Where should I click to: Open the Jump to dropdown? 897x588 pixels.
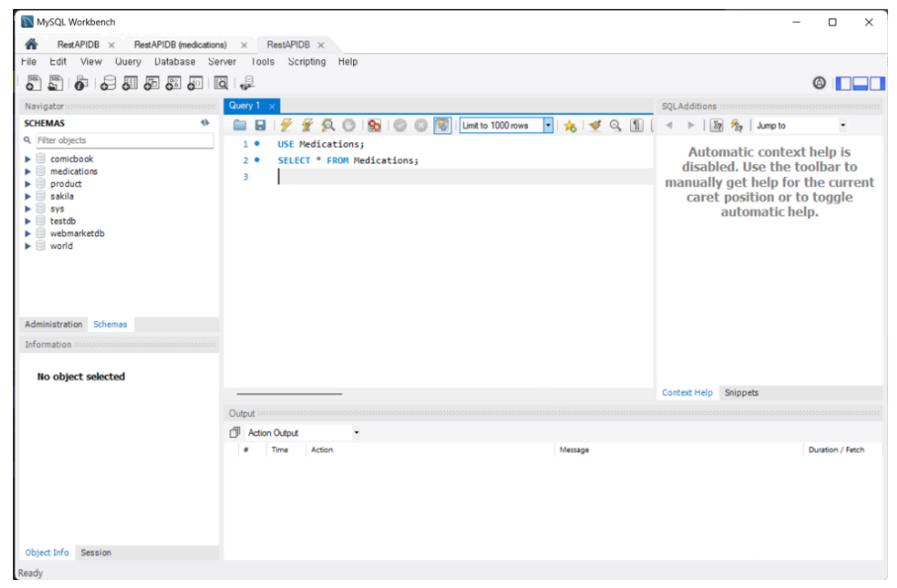point(843,126)
